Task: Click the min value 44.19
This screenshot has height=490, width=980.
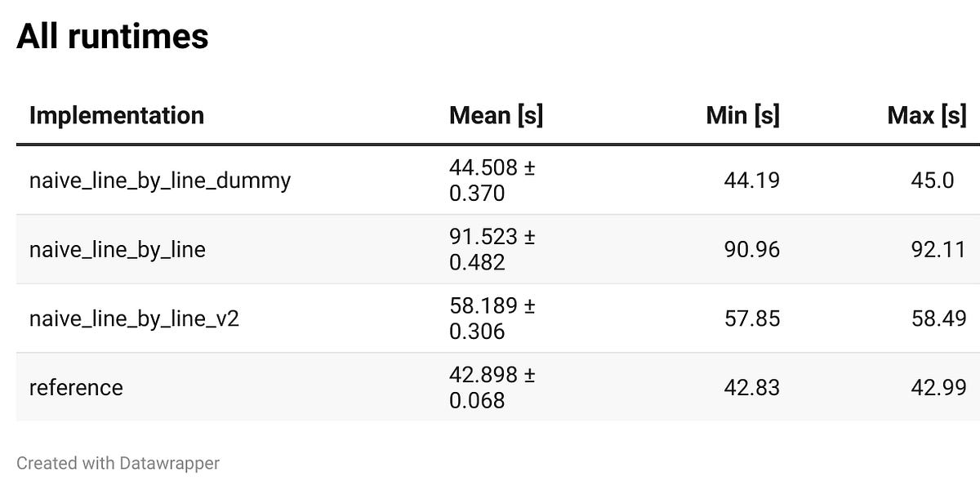Action: (x=752, y=180)
